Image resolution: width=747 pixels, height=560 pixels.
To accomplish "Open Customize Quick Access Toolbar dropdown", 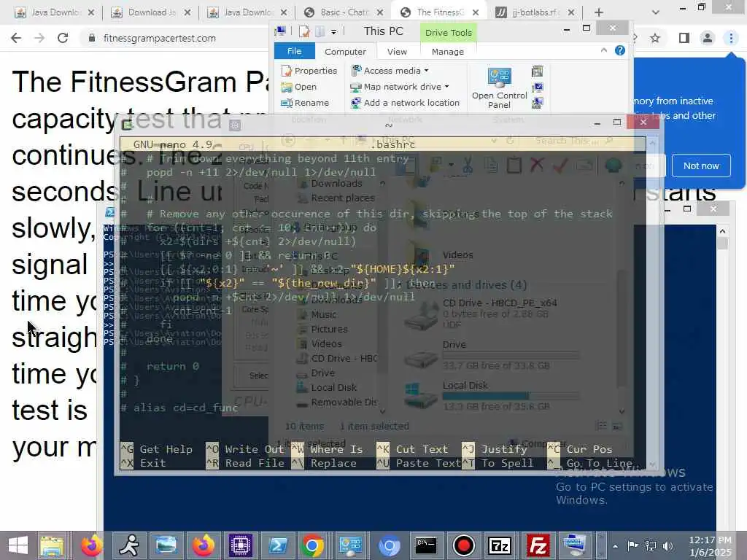I will click(333, 32).
